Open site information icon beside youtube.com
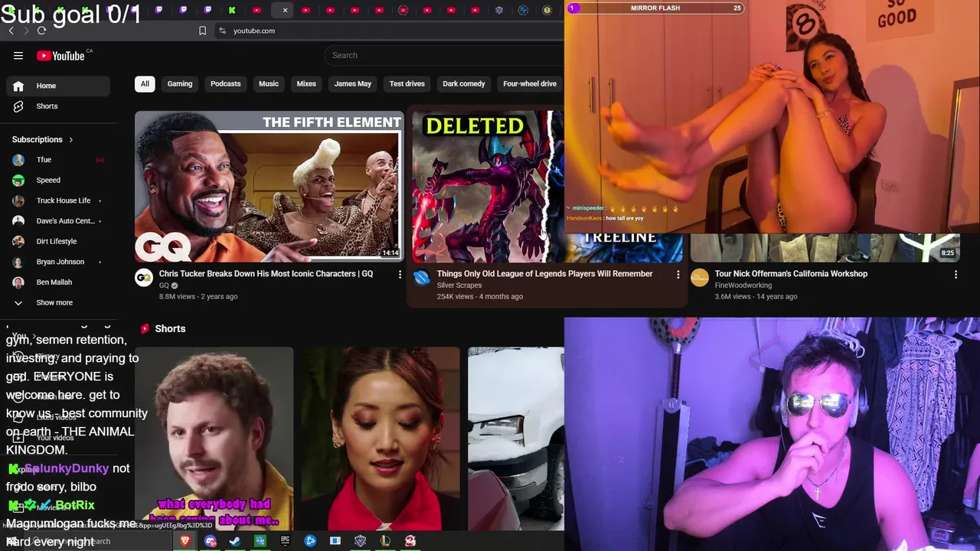Screen dimensions: 980x551 222,31
